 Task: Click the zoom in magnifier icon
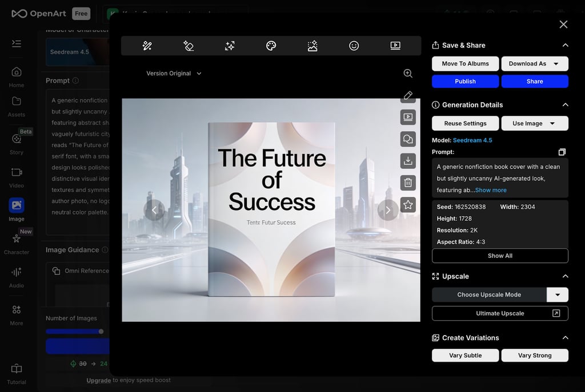point(408,73)
